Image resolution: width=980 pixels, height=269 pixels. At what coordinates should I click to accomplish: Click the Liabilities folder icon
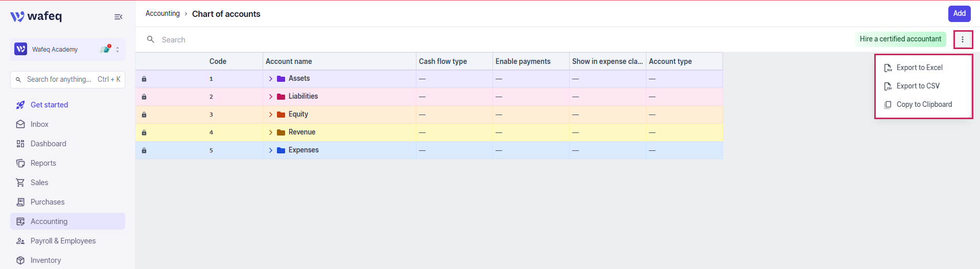pos(281,97)
